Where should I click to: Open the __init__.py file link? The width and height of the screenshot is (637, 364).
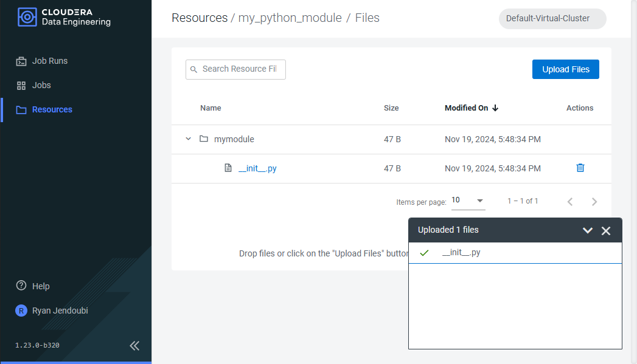pos(257,168)
